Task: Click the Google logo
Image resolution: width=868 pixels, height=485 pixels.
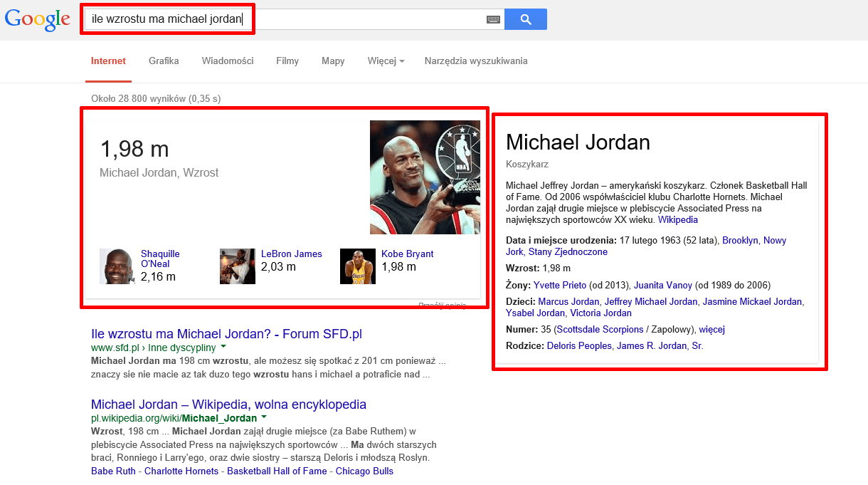Action: (38, 19)
